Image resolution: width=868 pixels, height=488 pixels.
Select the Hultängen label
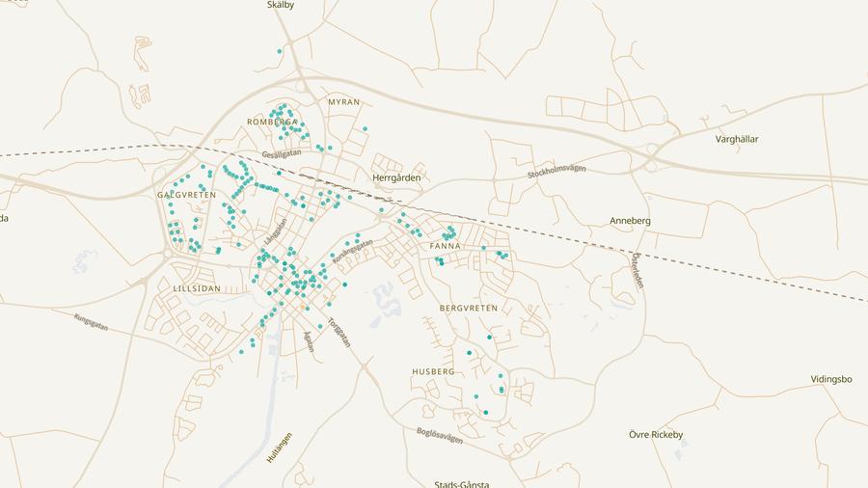click(279, 447)
